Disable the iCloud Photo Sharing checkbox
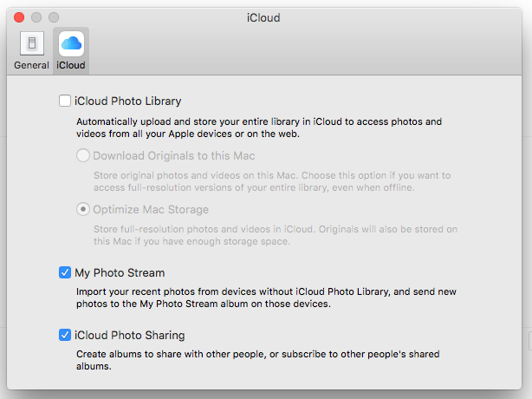The image size is (532, 399). (x=65, y=335)
